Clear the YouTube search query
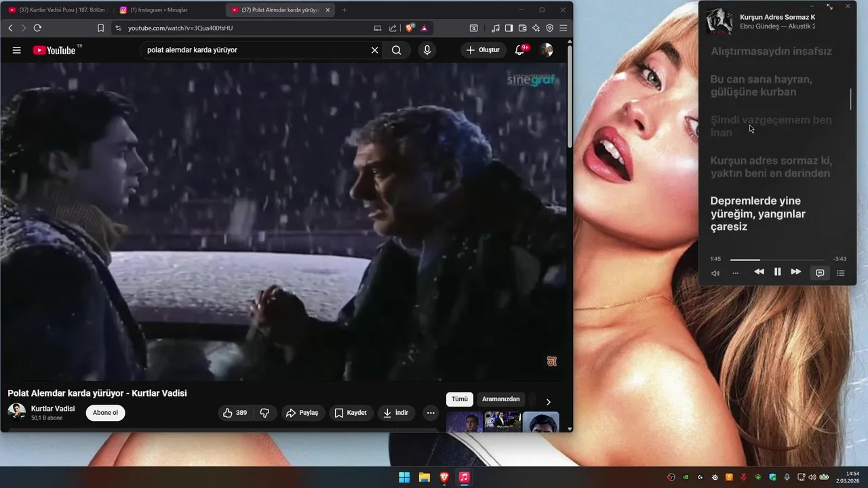This screenshot has height=488, width=868. pos(374,50)
